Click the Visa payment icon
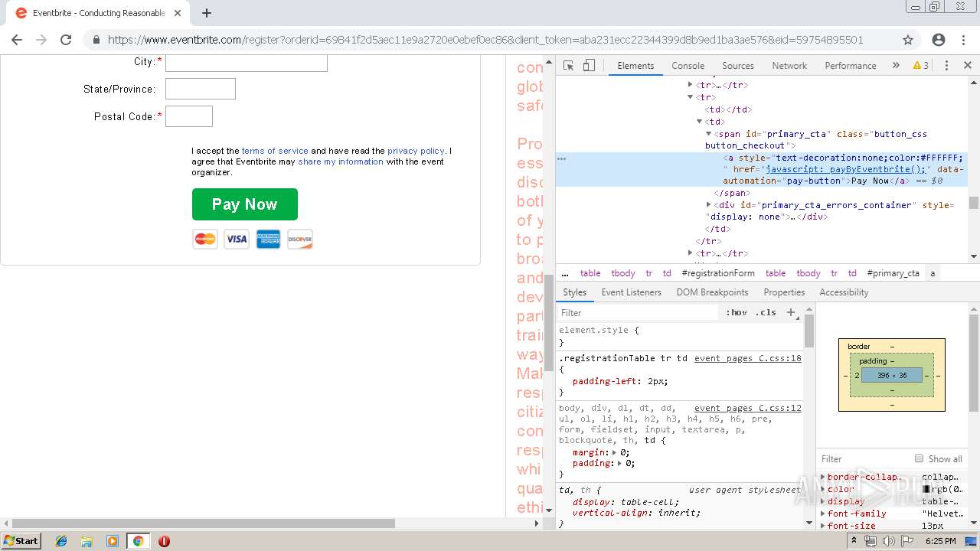The height and width of the screenshot is (551, 980). pyautogui.click(x=237, y=240)
